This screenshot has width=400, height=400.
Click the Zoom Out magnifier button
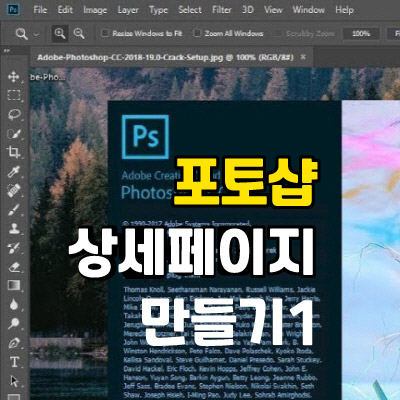[79, 33]
